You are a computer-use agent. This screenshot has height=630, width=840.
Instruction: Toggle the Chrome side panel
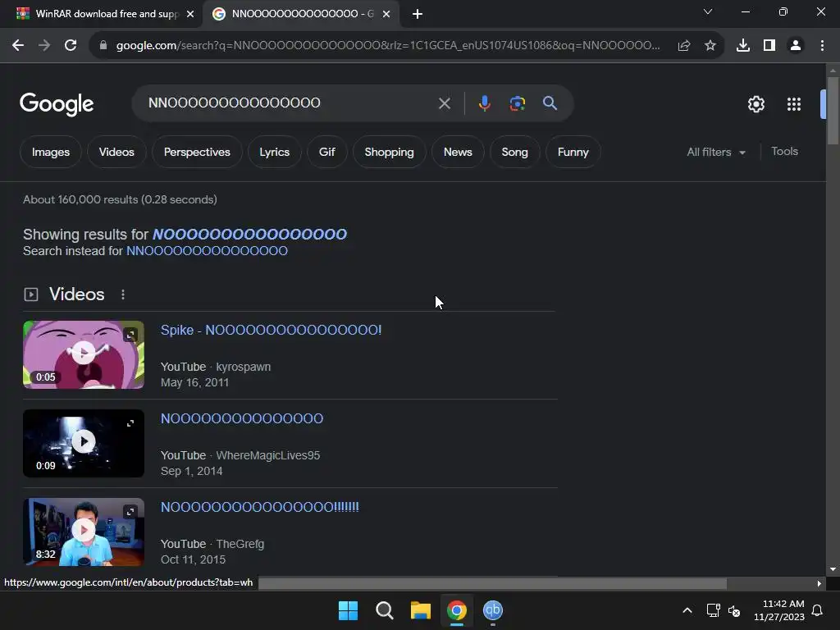pos(769,46)
